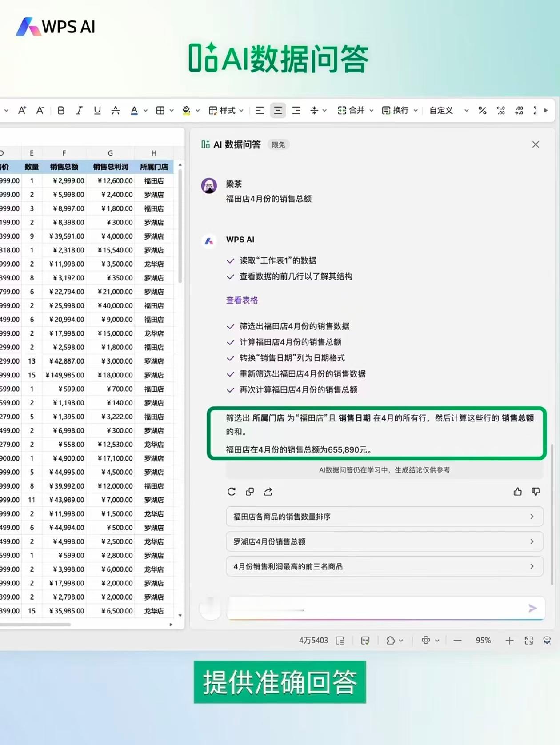Click vertical middle alignment icon
The image size is (560, 745).
coord(314,110)
